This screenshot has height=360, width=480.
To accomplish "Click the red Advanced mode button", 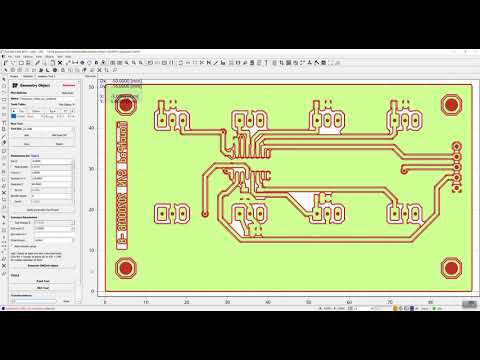I will coord(69,85).
